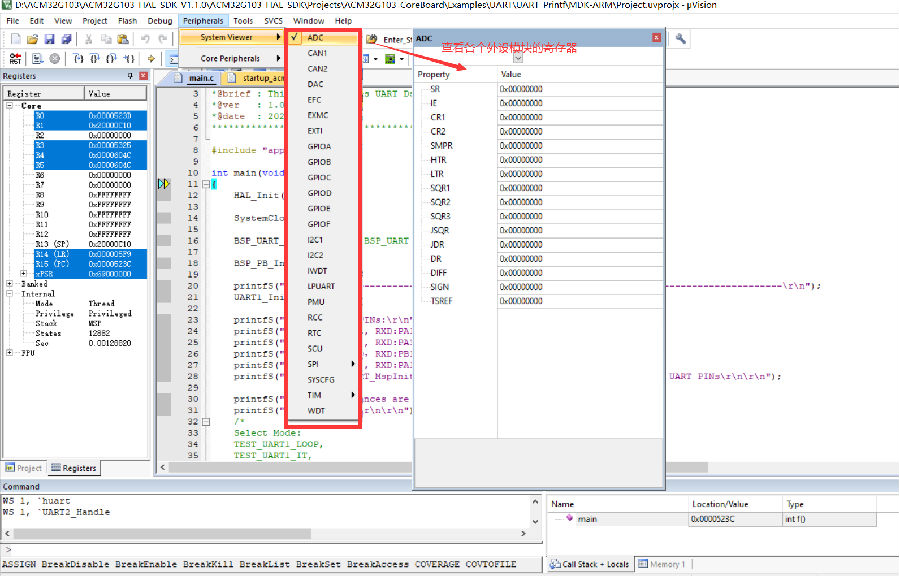Image resolution: width=899 pixels, height=576 pixels.
Task: Click the Cut scissors toolbar icon
Action: click(90, 38)
